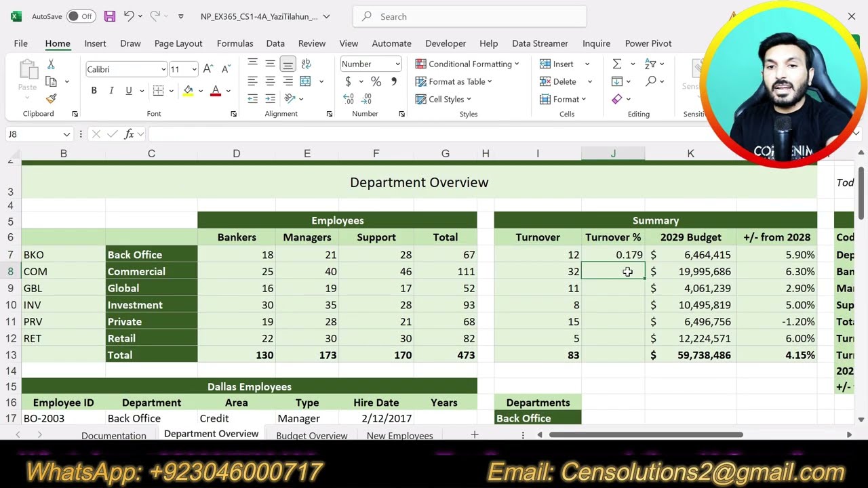Viewport: 868px width, 488px height.
Task: Open the Name Box dropdown arrow
Action: click(x=66, y=134)
